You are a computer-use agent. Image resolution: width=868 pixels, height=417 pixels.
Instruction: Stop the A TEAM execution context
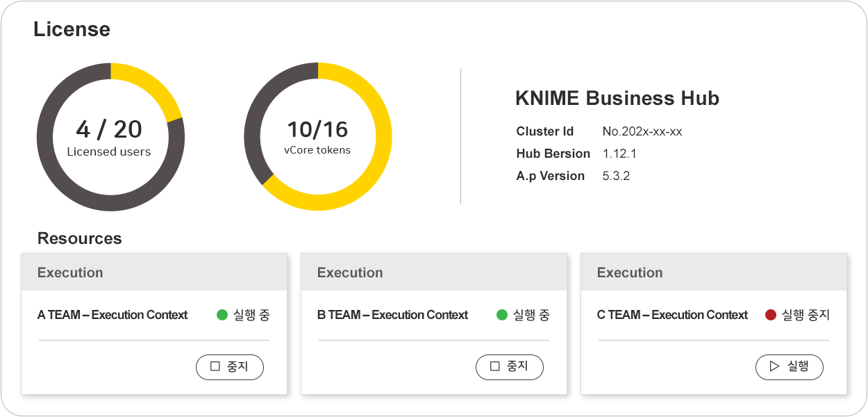(230, 367)
